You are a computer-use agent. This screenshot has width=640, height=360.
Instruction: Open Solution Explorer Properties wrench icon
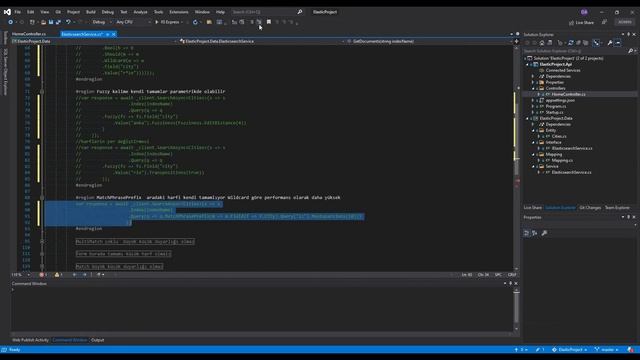click(610, 43)
